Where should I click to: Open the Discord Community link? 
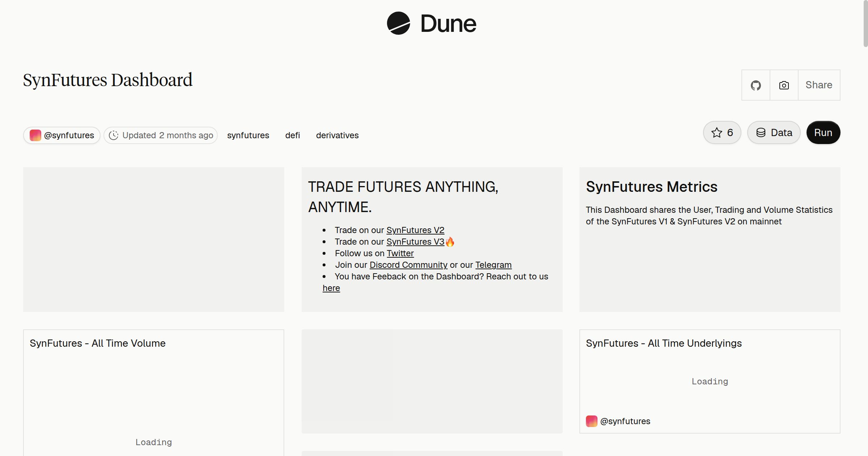click(x=408, y=265)
